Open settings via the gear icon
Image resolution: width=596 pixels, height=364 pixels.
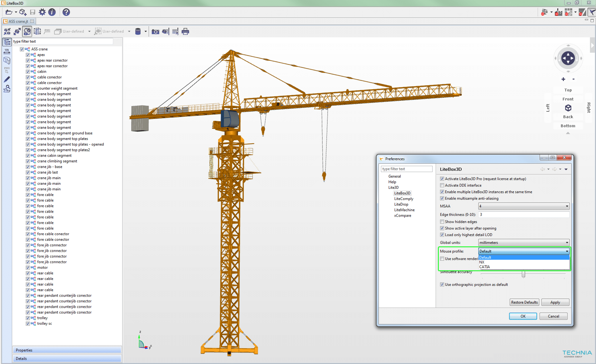click(42, 12)
